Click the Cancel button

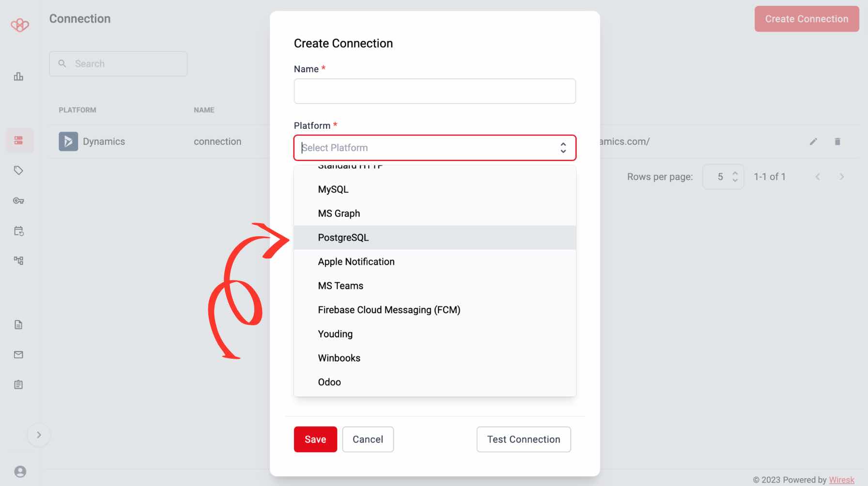[368, 440]
